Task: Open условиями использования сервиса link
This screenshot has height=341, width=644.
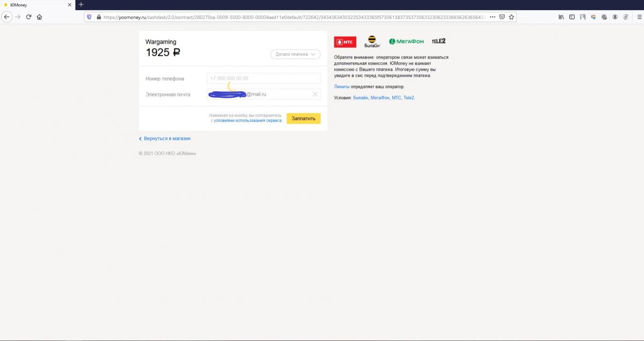Action: tap(248, 121)
